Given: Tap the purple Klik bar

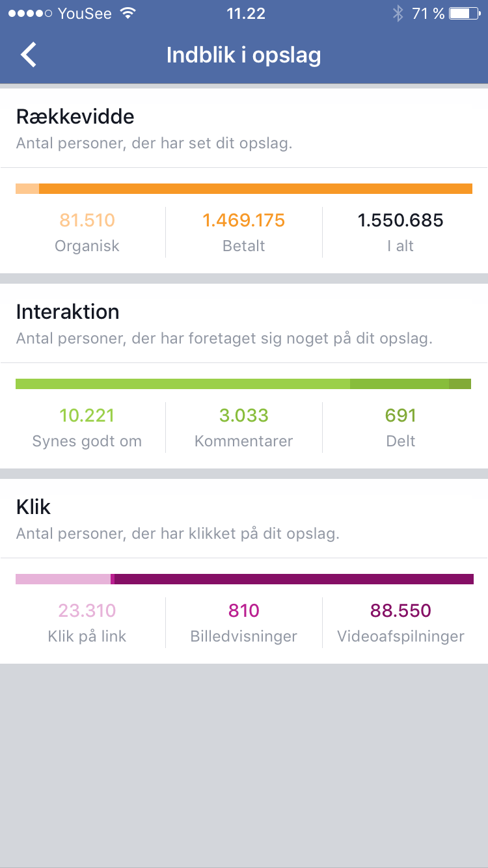Looking at the screenshot, I should [244, 579].
